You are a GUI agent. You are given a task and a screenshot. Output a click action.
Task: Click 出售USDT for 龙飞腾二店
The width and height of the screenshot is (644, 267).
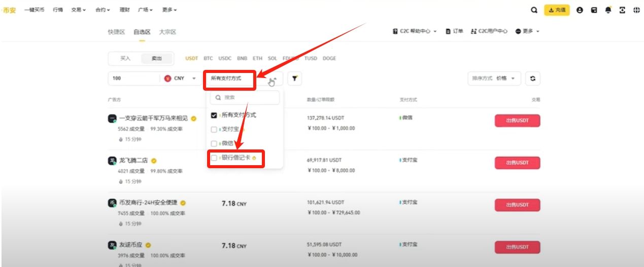coord(517,163)
